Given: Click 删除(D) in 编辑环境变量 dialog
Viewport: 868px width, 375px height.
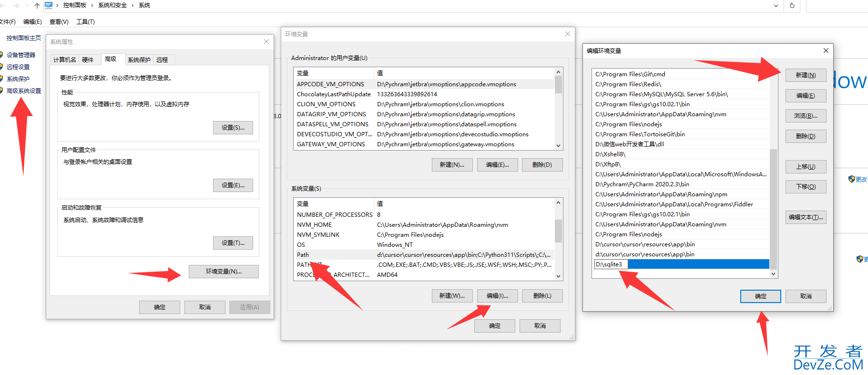Looking at the screenshot, I should pos(806,136).
